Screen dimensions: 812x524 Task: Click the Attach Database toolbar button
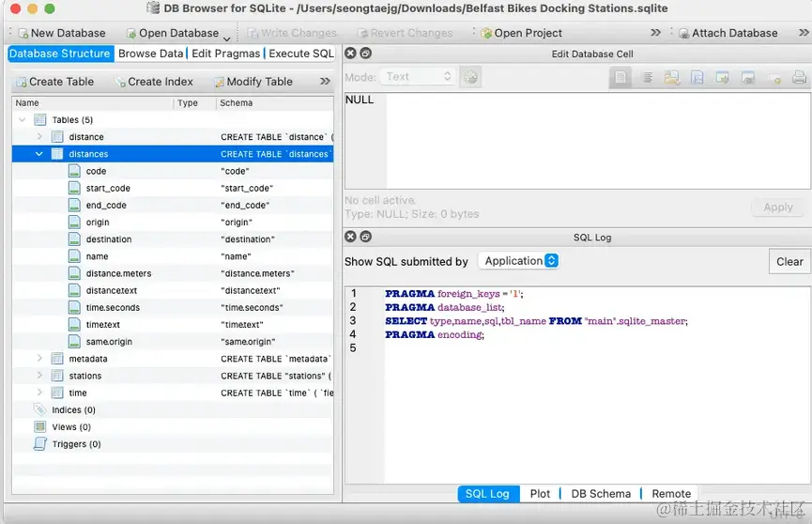coord(728,33)
